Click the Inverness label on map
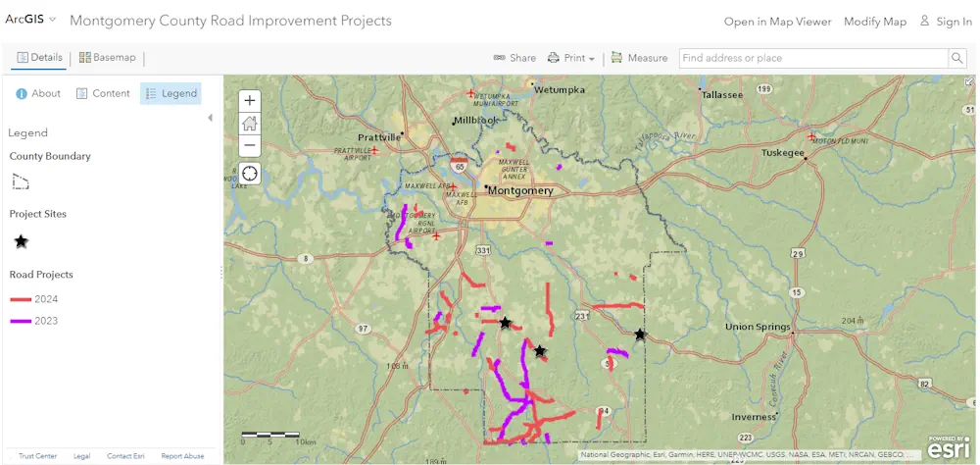Screen dimensions: 980x465 [x=753, y=417]
